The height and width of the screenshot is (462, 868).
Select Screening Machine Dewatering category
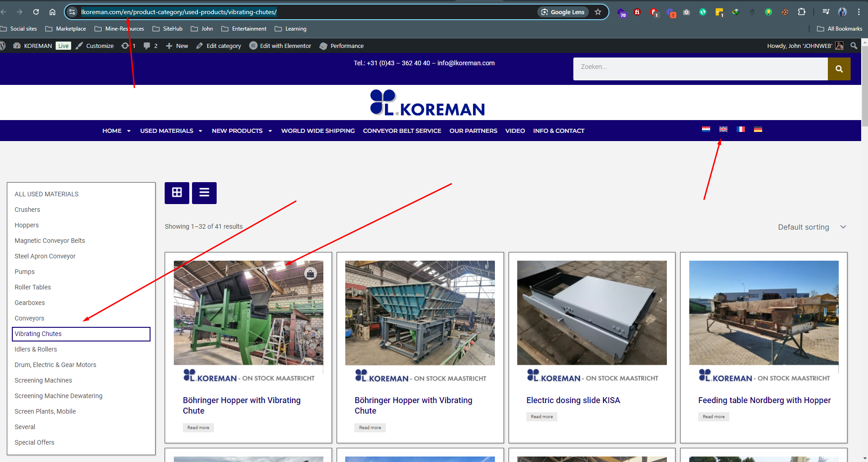tap(58, 396)
